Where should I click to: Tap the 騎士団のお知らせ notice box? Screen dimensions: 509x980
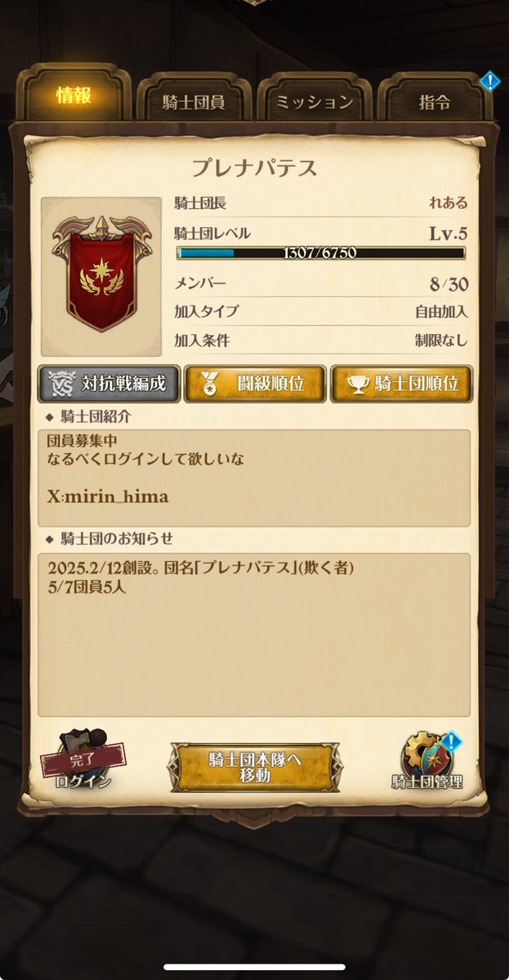pos(254,635)
